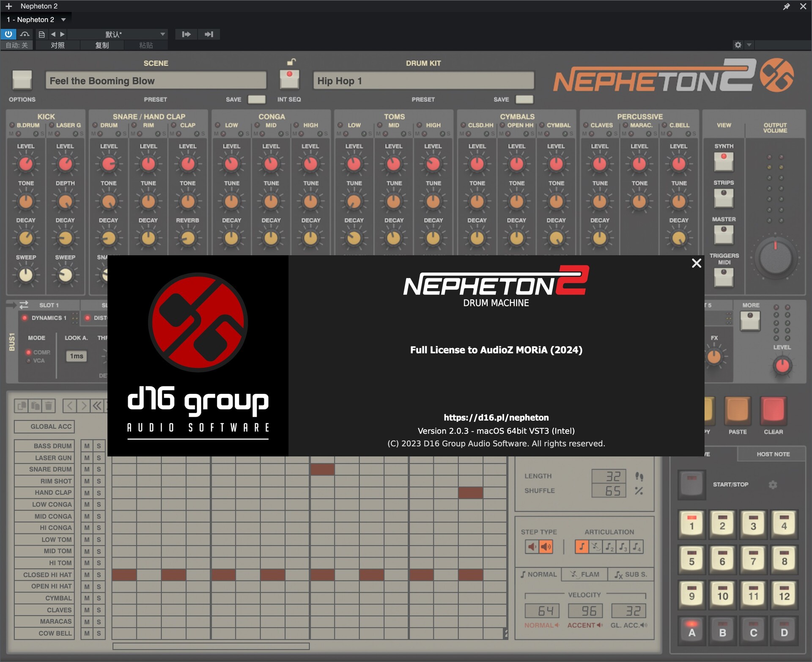Mute the BASS DRUM track

tap(87, 446)
